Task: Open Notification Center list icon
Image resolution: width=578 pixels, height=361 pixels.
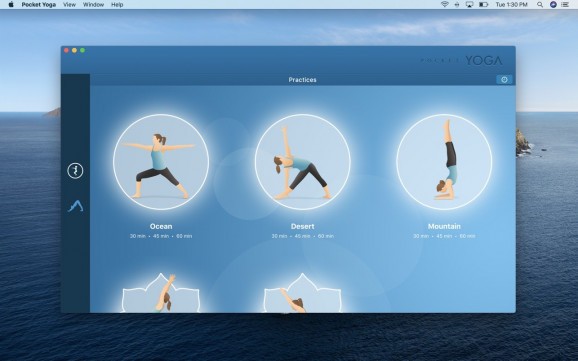Action: coord(565,4)
